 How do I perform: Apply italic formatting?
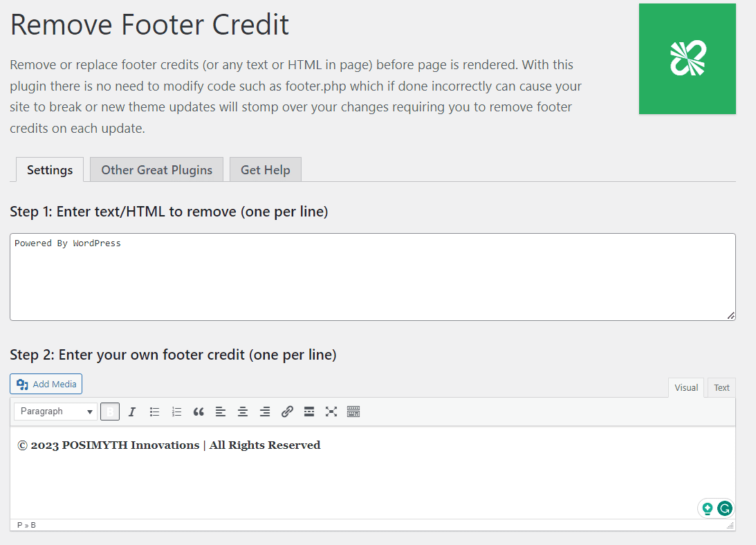[x=132, y=412]
